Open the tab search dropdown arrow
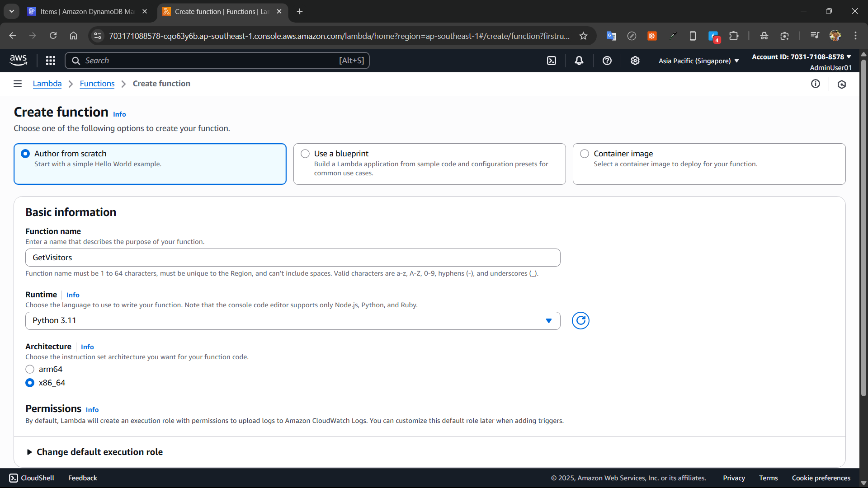Image resolution: width=868 pixels, height=488 pixels. [x=12, y=11]
